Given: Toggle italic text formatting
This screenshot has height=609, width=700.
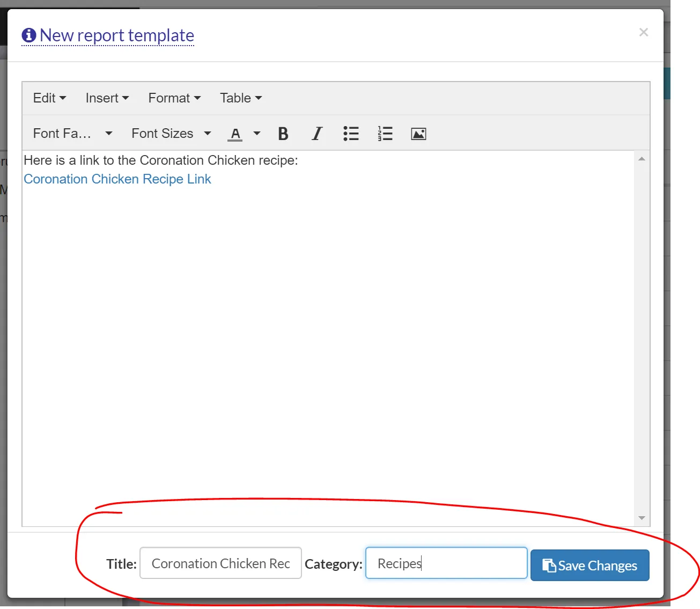Looking at the screenshot, I should pos(317,134).
